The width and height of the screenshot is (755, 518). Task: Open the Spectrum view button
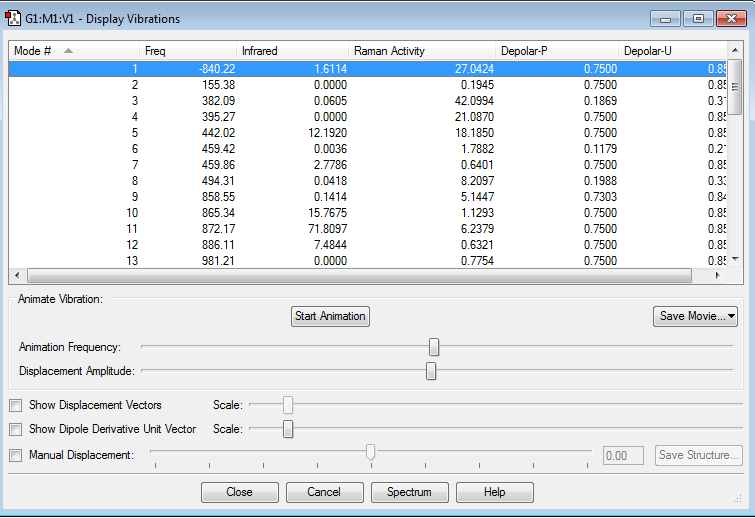[410, 492]
